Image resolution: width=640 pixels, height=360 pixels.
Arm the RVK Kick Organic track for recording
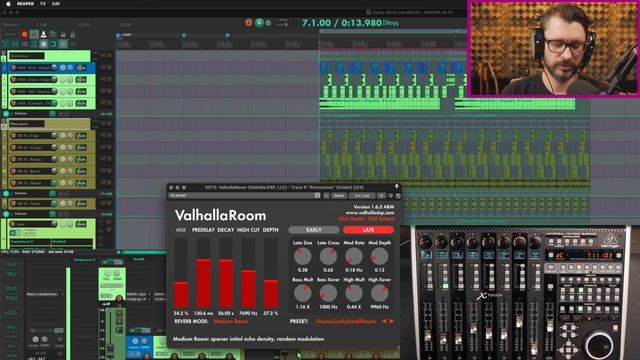(x=13, y=67)
